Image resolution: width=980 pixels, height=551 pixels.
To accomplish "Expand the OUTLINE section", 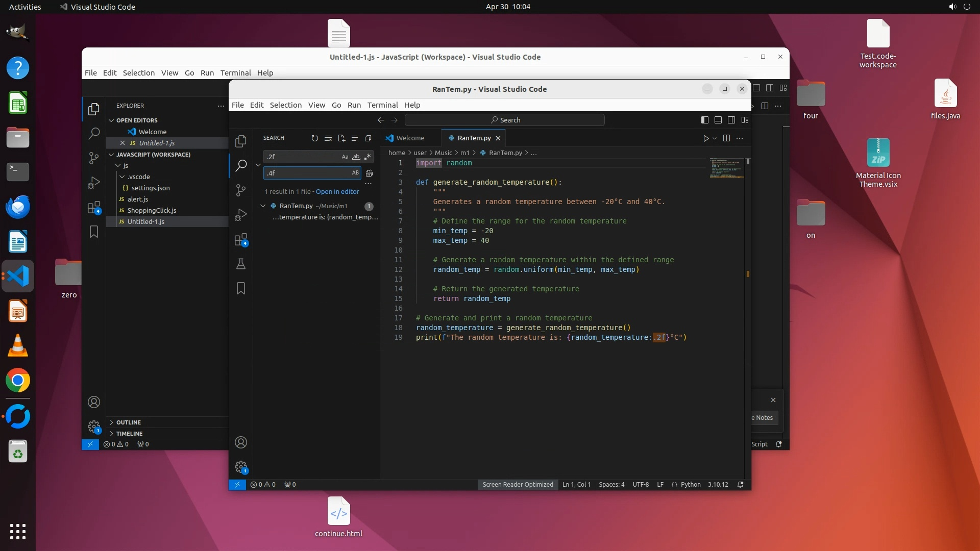I will coord(128,422).
